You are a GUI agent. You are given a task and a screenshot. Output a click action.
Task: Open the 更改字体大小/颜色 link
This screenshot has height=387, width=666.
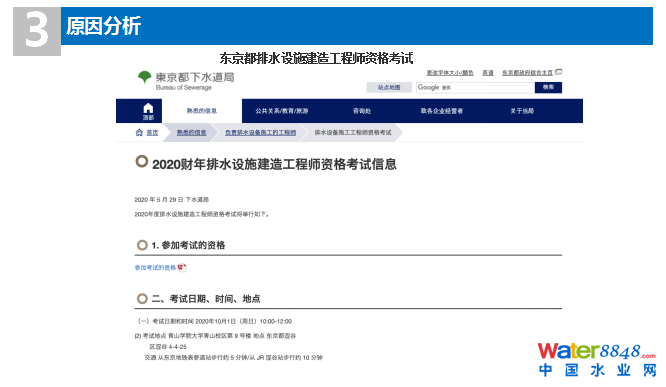[x=450, y=73]
